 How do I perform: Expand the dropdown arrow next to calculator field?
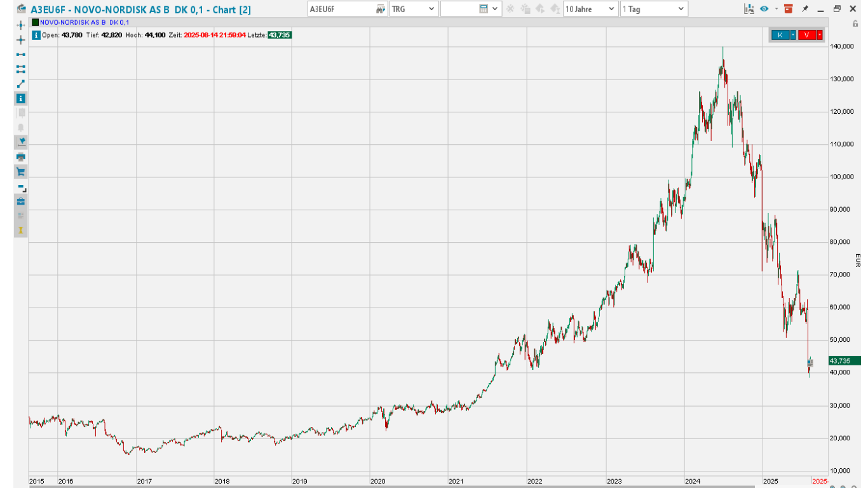click(x=496, y=9)
